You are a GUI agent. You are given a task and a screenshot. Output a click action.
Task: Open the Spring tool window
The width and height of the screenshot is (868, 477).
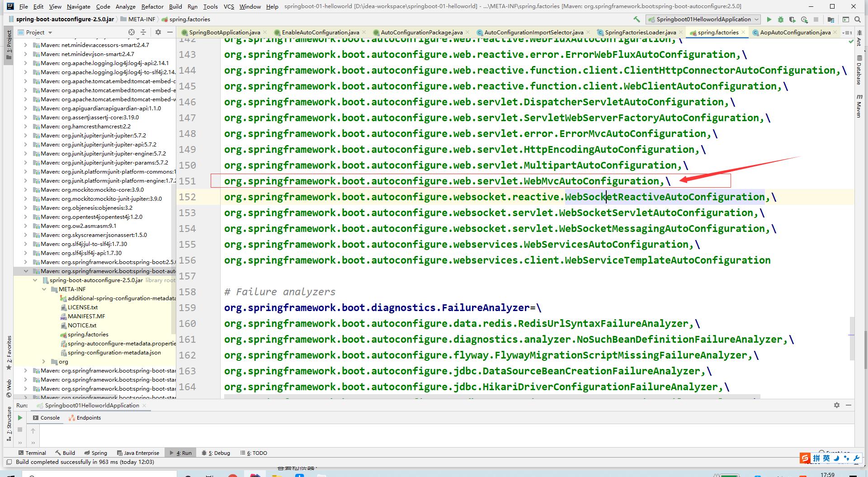[95, 453]
